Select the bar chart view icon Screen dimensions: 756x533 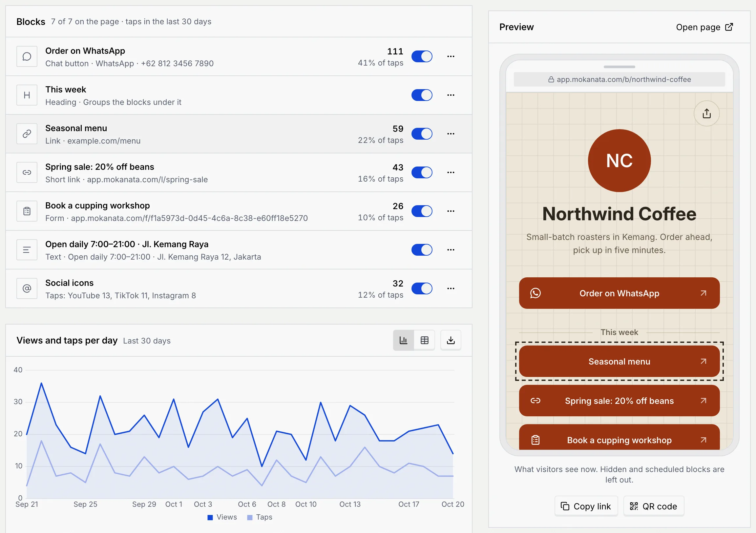[x=403, y=340]
